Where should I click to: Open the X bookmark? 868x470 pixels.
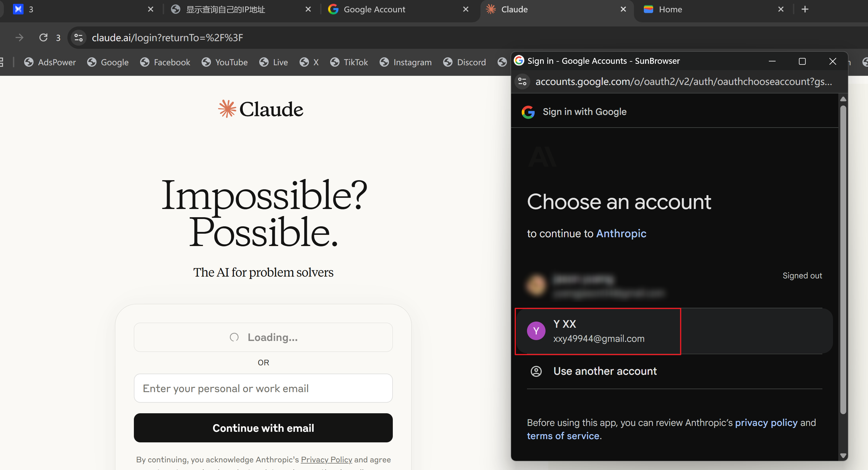[309, 62]
